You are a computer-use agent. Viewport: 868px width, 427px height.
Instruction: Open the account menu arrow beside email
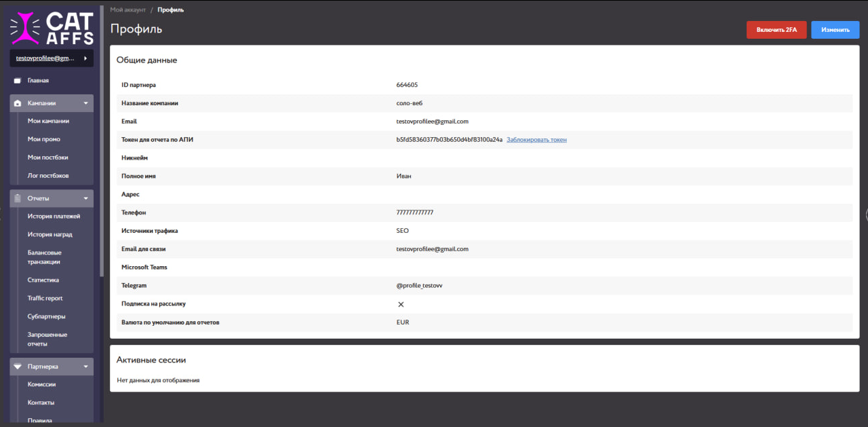(85, 58)
